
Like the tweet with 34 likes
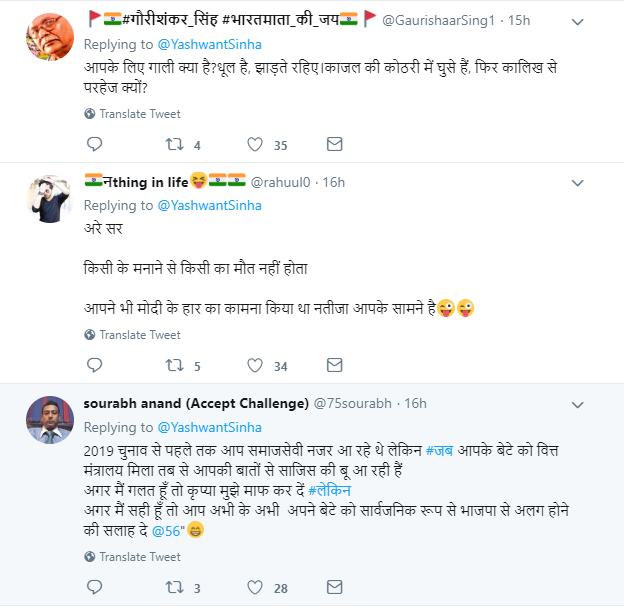pos(254,366)
